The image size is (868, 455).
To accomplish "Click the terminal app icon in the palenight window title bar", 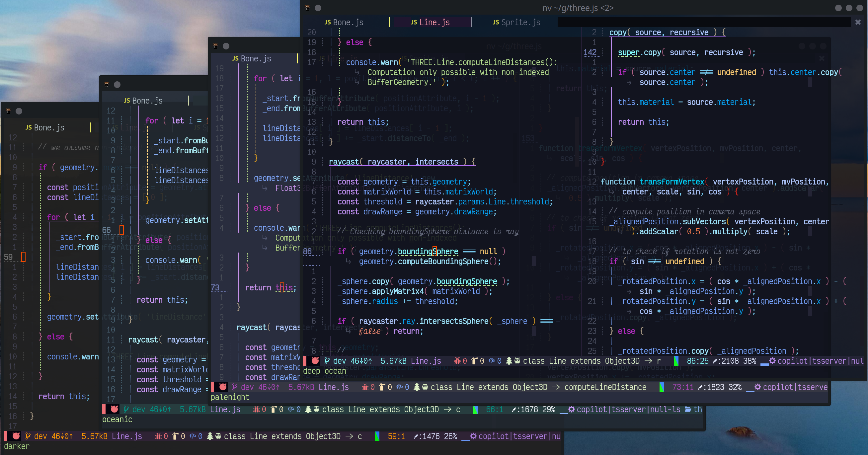I will tap(215, 46).
